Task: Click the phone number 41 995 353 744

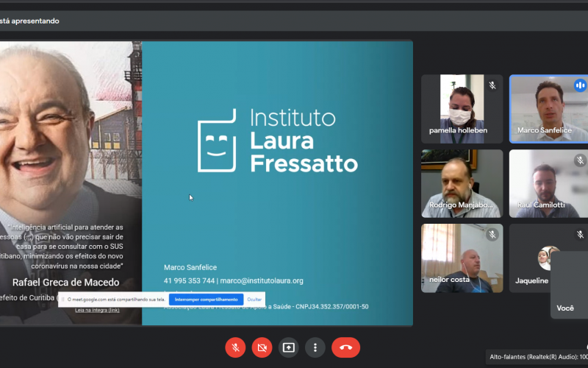Action: pyautogui.click(x=189, y=280)
